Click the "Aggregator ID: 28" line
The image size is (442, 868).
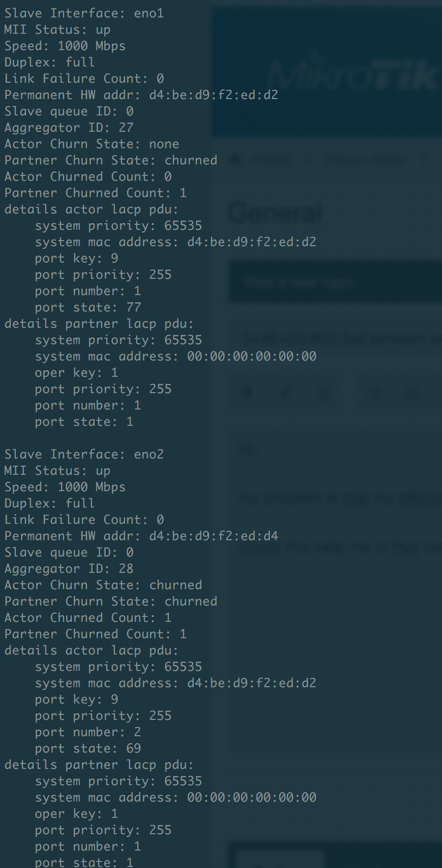click(69, 569)
